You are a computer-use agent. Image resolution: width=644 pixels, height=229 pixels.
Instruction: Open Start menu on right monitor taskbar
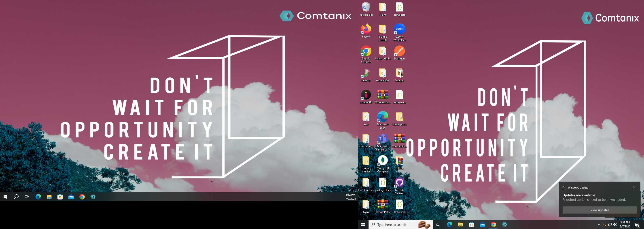coord(363,225)
